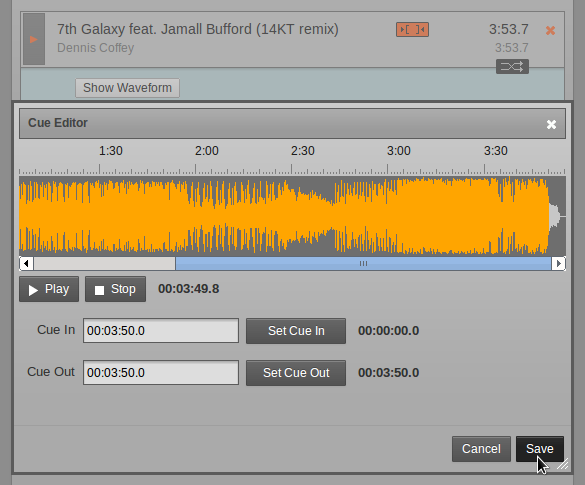This screenshot has width=585, height=485.
Task: Stop playback with the Stop button
Action: coord(115,289)
